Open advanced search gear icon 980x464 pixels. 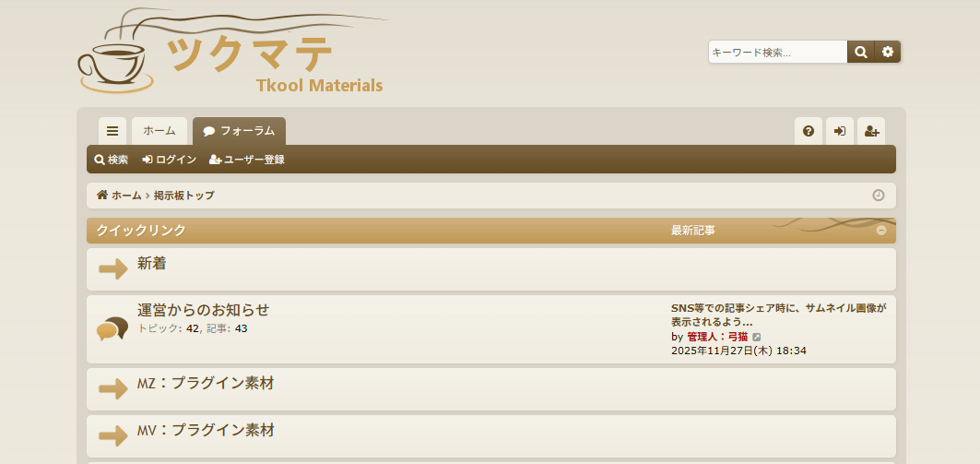coord(887,53)
